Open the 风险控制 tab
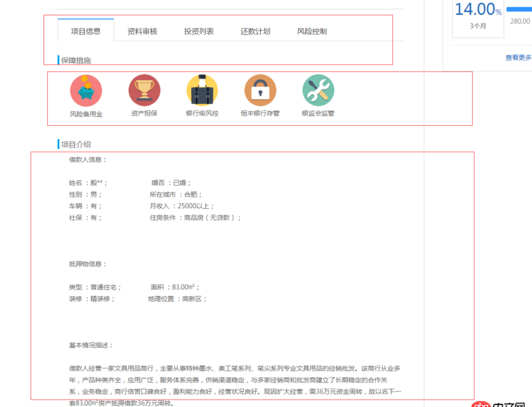This screenshot has width=532, height=407. click(311, 30)
